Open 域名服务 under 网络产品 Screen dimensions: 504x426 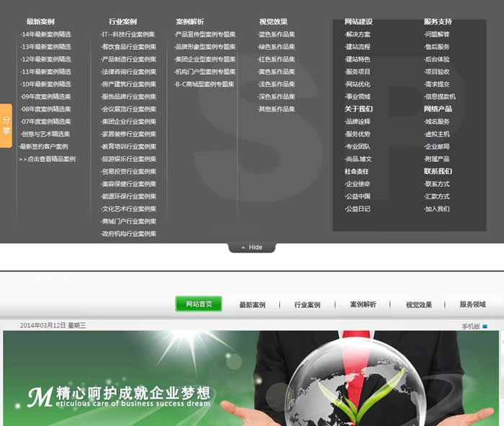point(437,122)
